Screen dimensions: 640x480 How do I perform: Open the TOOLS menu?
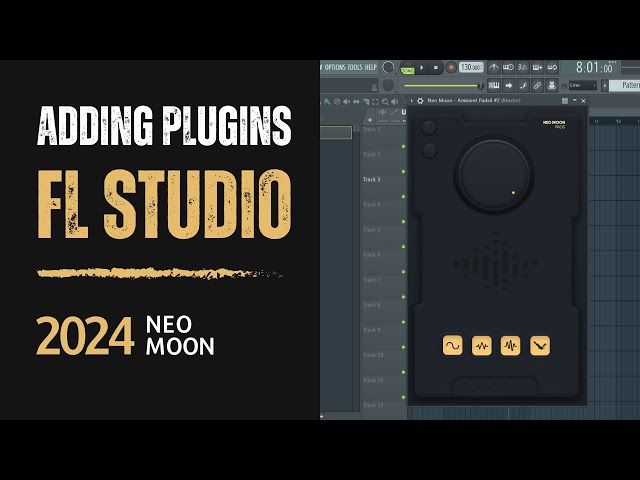click(x=355, y=67)
